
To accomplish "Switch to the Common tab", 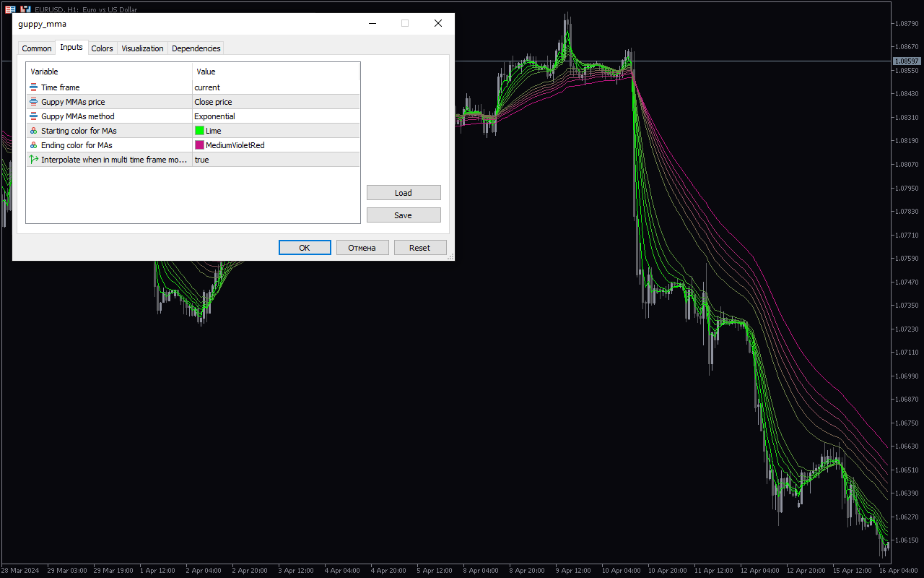I will tap(36, 48).
